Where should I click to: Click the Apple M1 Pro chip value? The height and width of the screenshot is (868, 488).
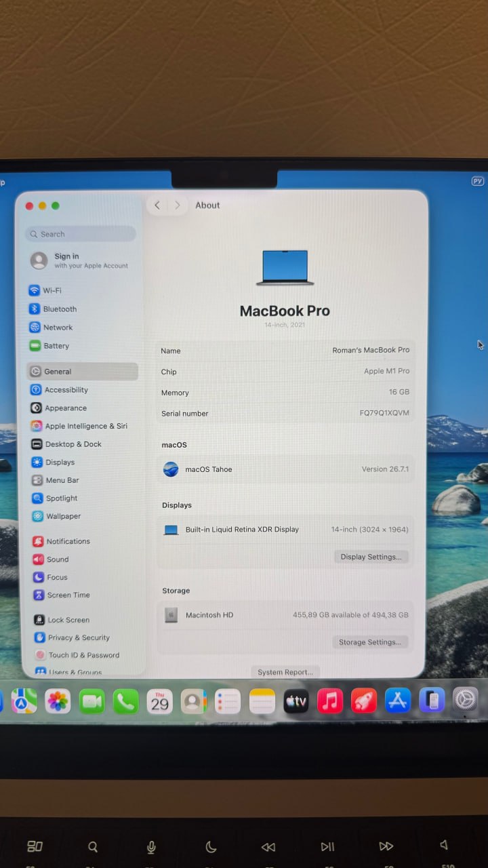click(386, 371)
